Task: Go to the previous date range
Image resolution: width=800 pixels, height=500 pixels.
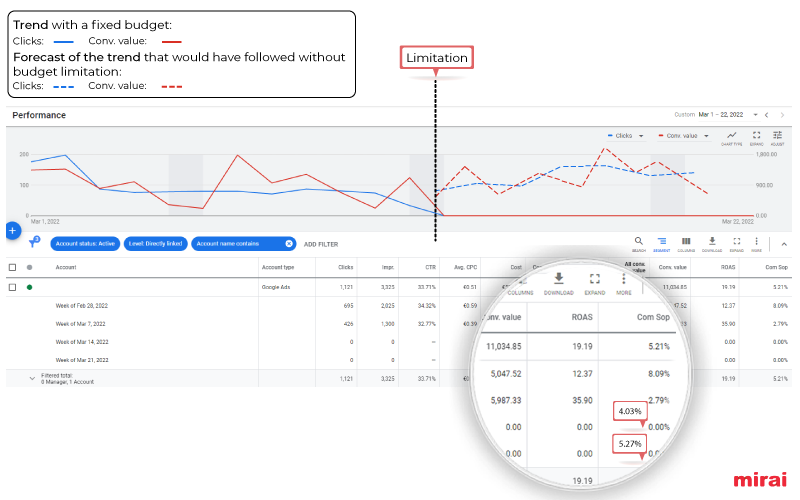Action: point(766,115)
